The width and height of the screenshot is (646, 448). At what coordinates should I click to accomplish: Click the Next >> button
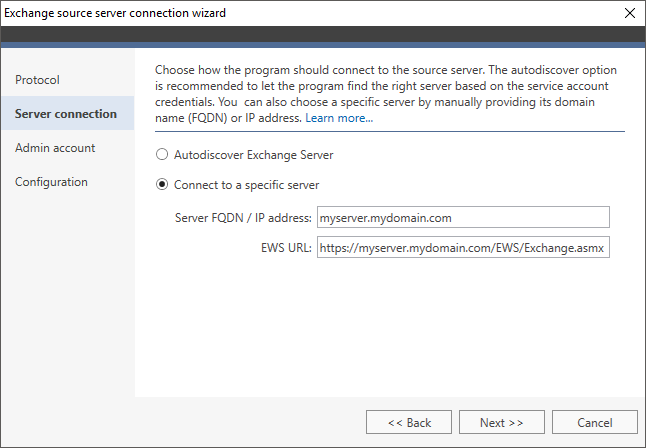click(502, 422)
